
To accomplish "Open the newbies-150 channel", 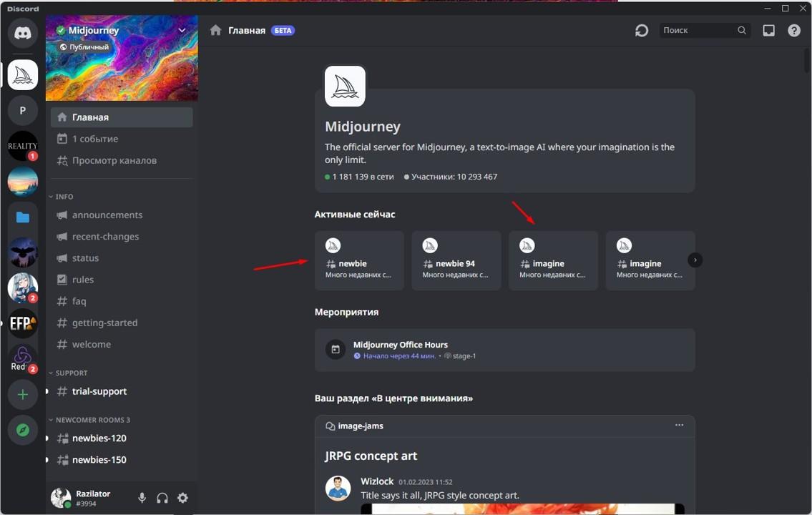I will [x=122, y=460].
